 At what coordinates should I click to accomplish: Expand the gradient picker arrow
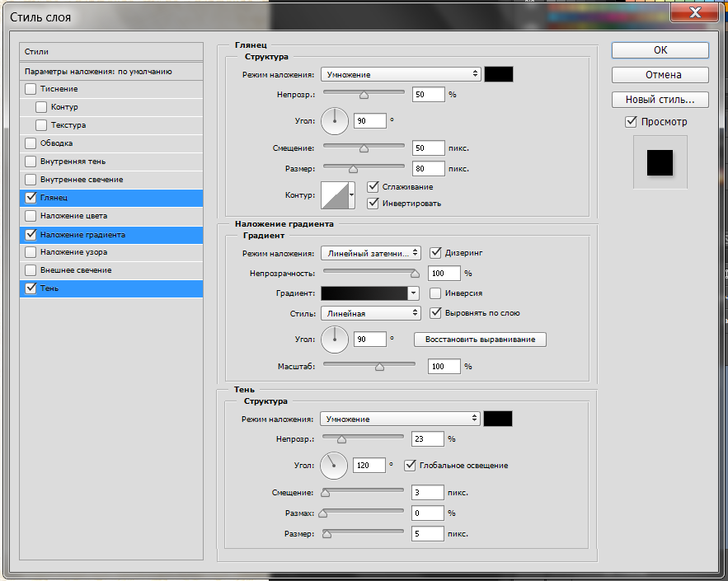(x=414, y=293)
